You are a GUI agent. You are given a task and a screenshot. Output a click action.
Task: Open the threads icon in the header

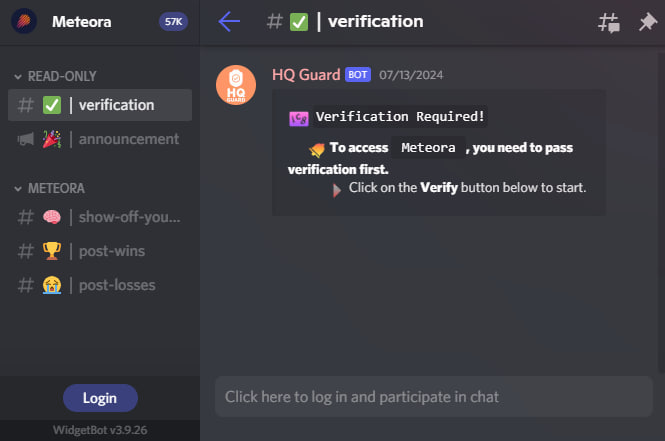point(609,22)
